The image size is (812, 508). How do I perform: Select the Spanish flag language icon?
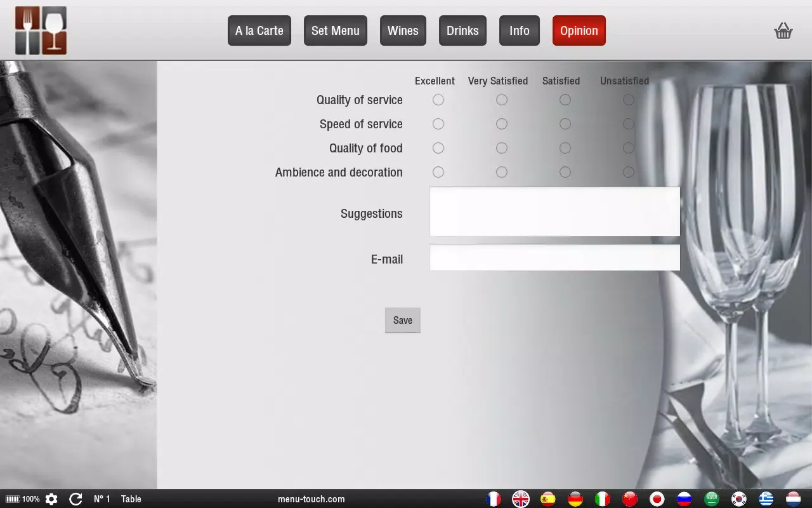[548, 499]
